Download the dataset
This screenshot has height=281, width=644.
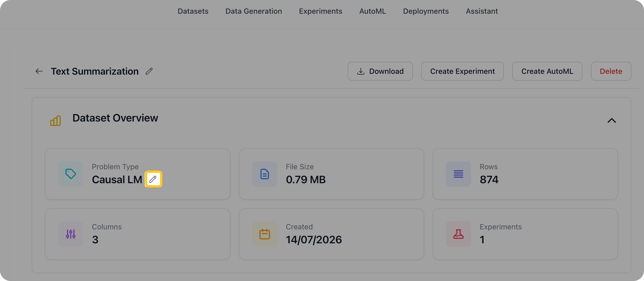(380, 71)
